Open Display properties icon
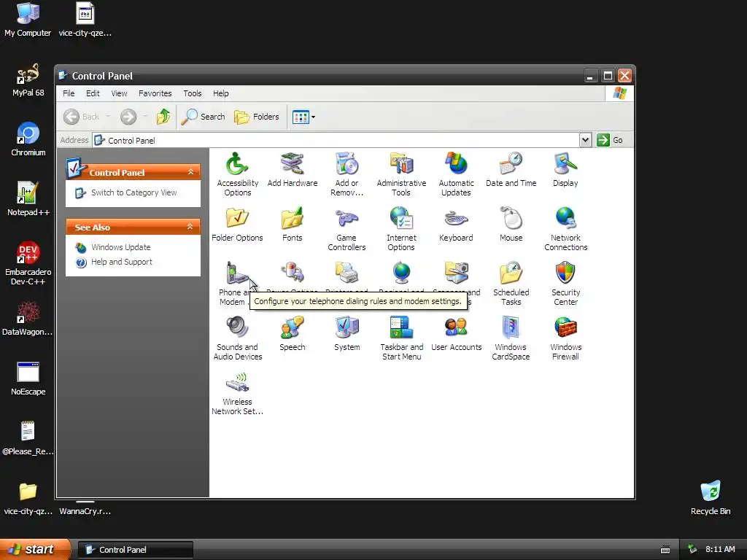 coord(565,164)
